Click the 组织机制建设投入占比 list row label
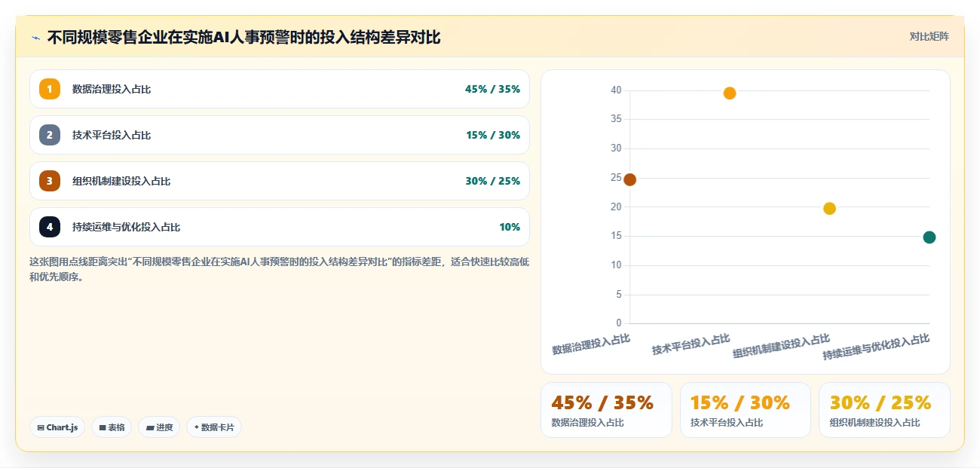 tap(121, 181)
